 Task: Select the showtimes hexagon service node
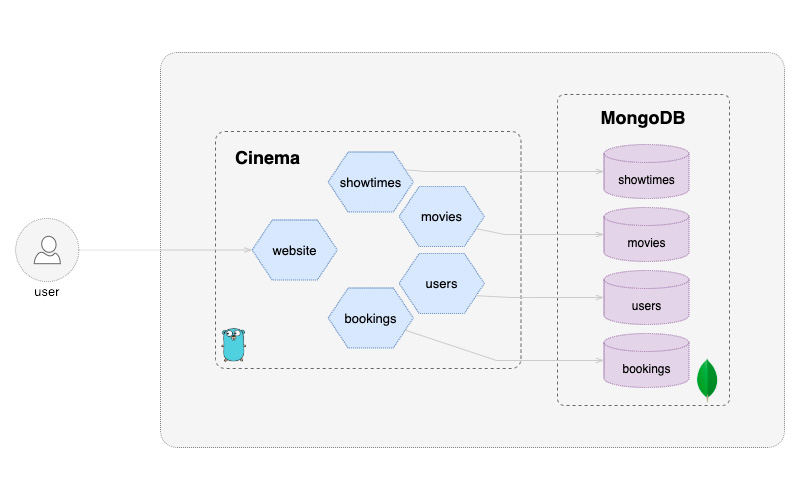coord(370,182)
